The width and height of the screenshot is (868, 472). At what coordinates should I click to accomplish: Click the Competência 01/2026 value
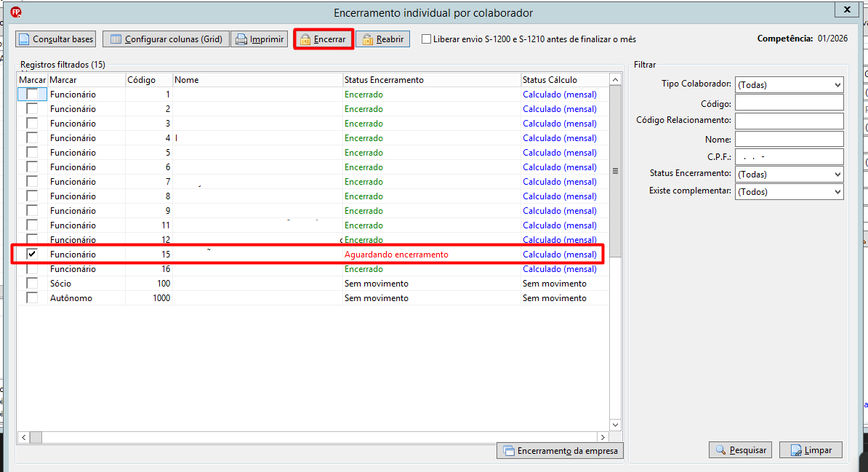point(832,39)
